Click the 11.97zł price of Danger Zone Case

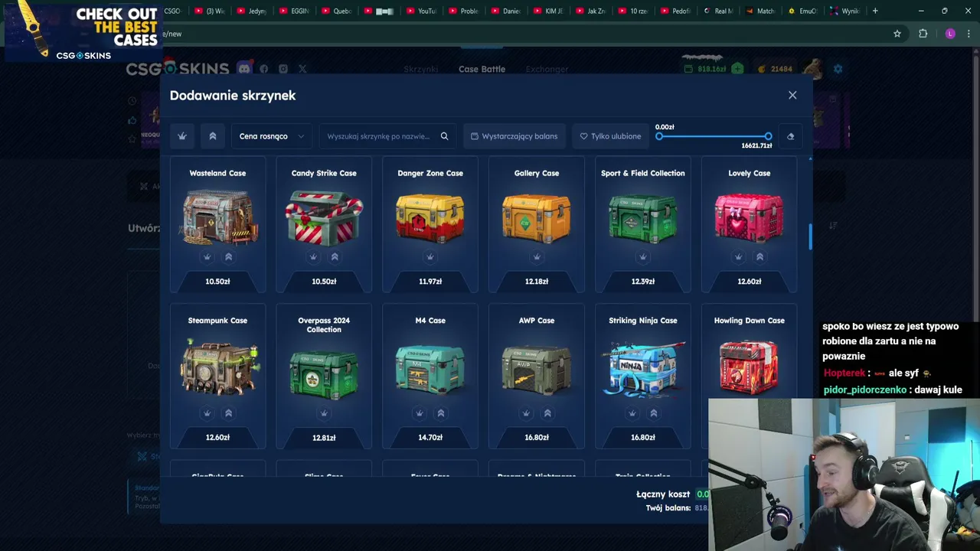click(x=430, y=282)
